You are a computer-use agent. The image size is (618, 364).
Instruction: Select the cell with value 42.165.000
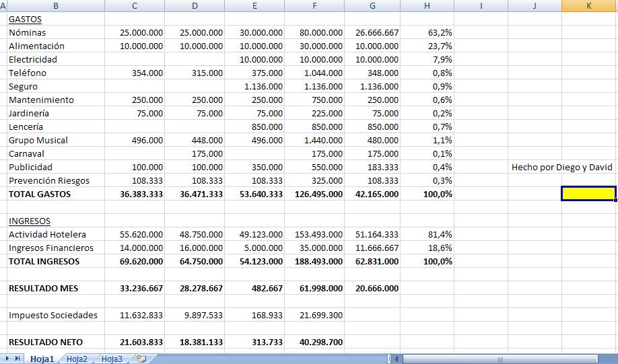(372, 194)
